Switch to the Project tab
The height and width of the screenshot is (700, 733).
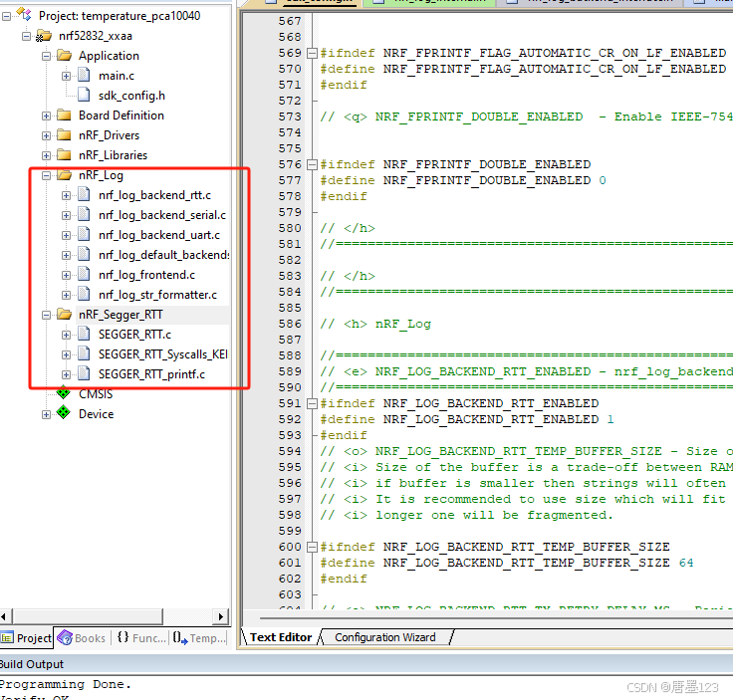point(26,638)
